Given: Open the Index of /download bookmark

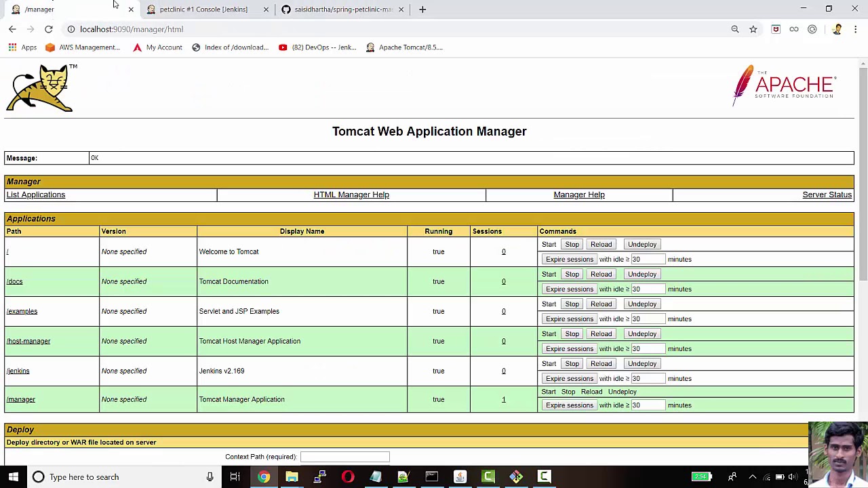Looking at the screenshot, I should tap(230, 47).
